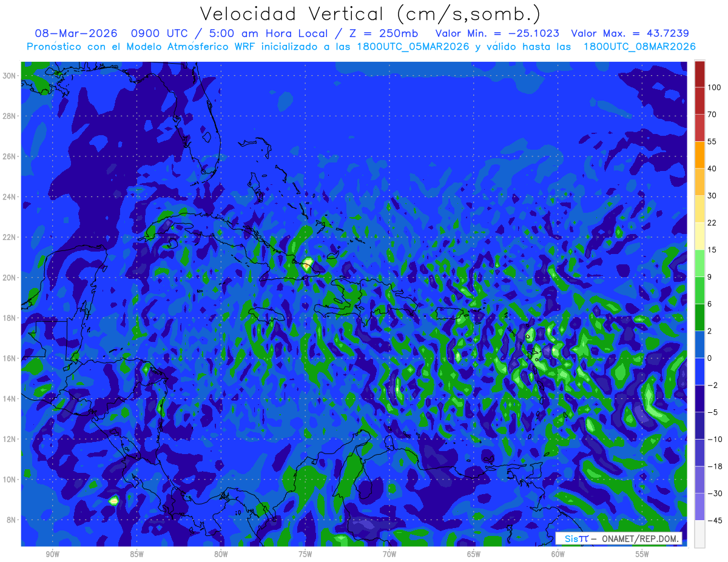
Task: Click the "Valor Min. = -25.1023" text
Action: click(x=497, y=33)
